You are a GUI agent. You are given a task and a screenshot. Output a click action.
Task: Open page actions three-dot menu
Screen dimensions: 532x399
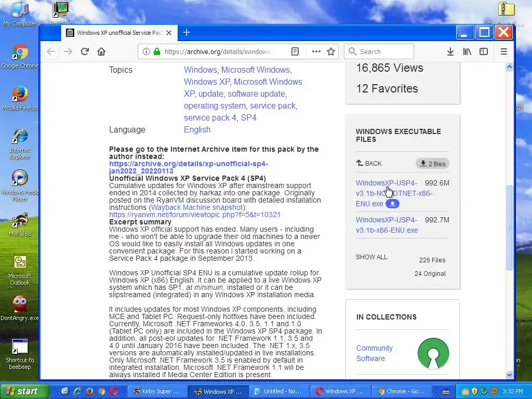316,51
